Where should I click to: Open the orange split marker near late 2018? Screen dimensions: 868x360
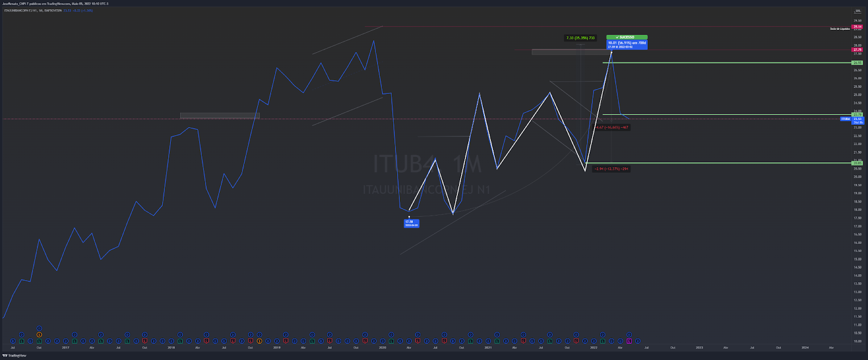coord(259,341)
